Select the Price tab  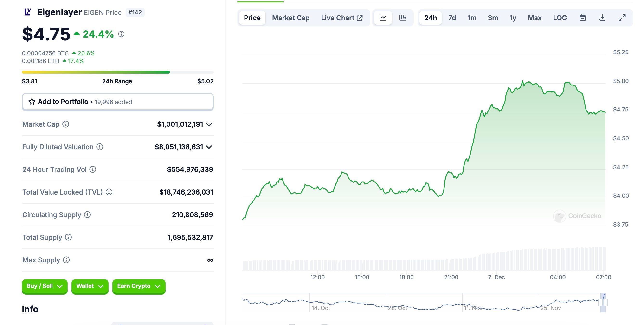(x=252, y=18)
